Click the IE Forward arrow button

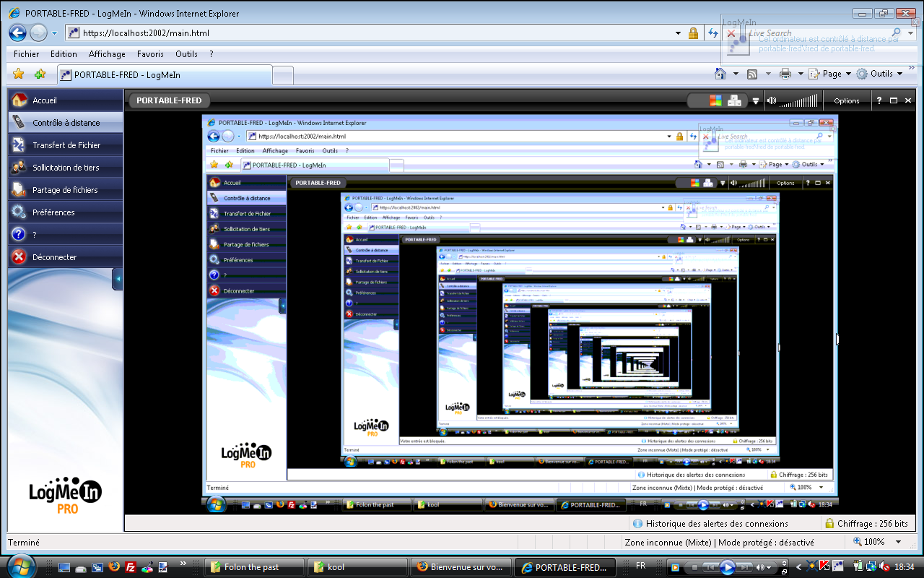click(x=38, y=33)
